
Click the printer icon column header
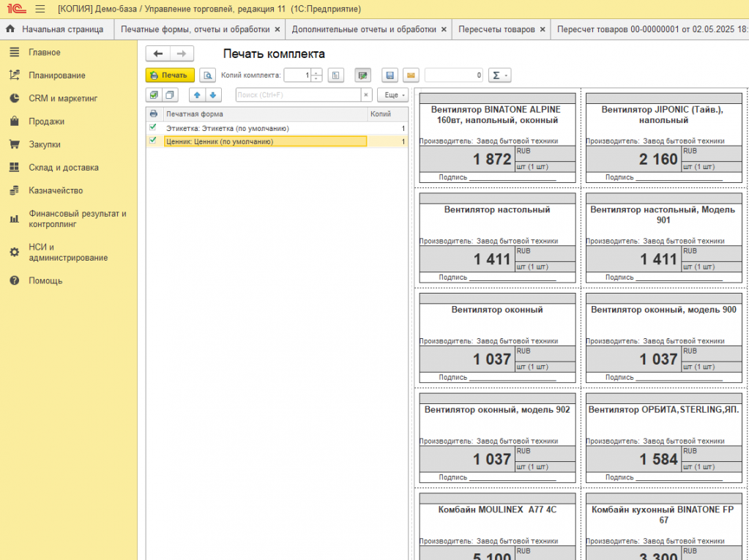pos(153,113)
